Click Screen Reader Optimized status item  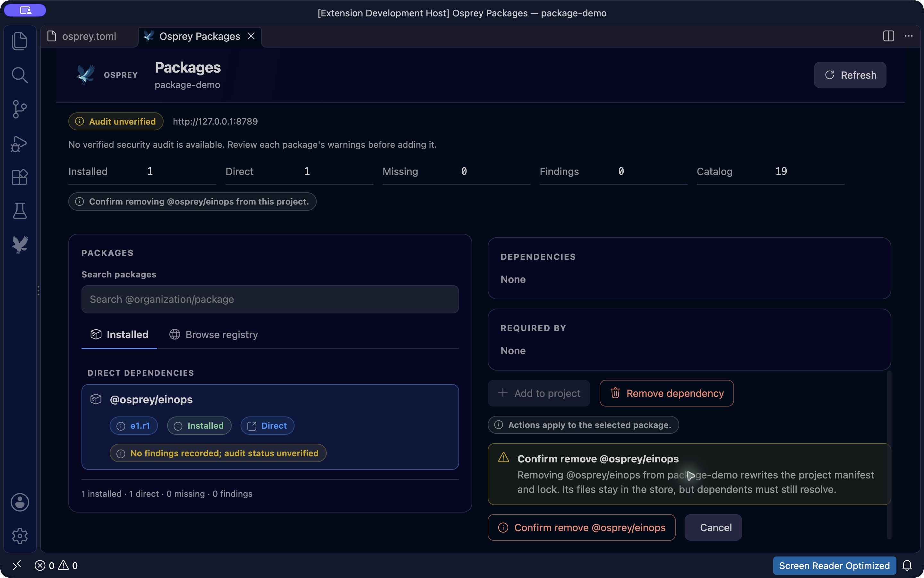pos(834,565)
